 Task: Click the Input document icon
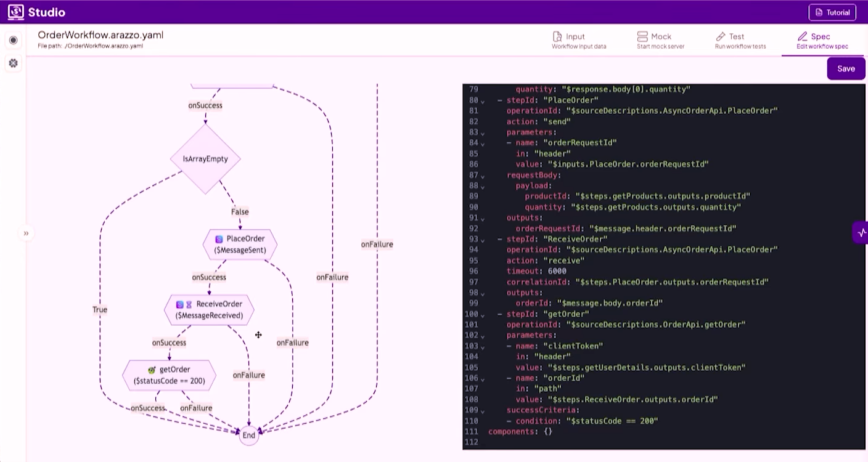point(557,36)
